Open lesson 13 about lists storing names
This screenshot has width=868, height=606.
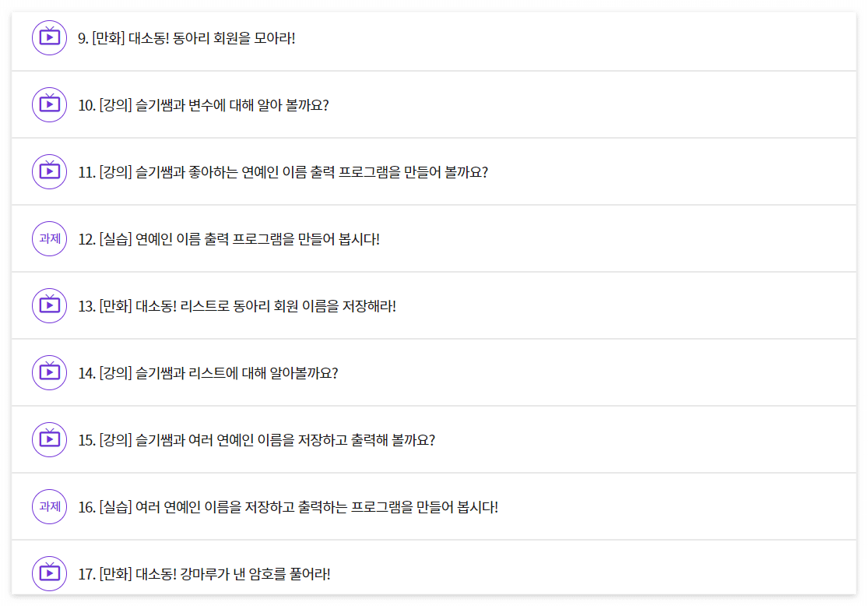(241, 305)
